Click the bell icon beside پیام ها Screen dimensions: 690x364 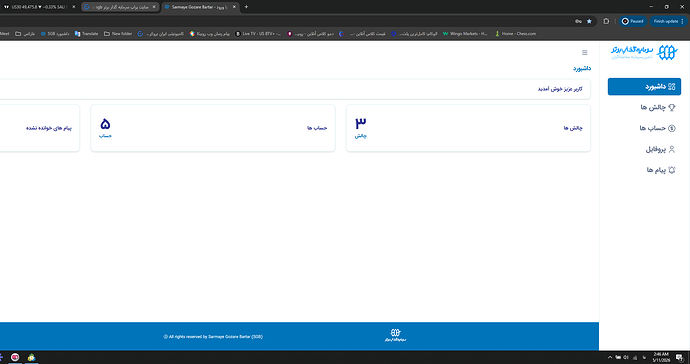pos(672,170)
